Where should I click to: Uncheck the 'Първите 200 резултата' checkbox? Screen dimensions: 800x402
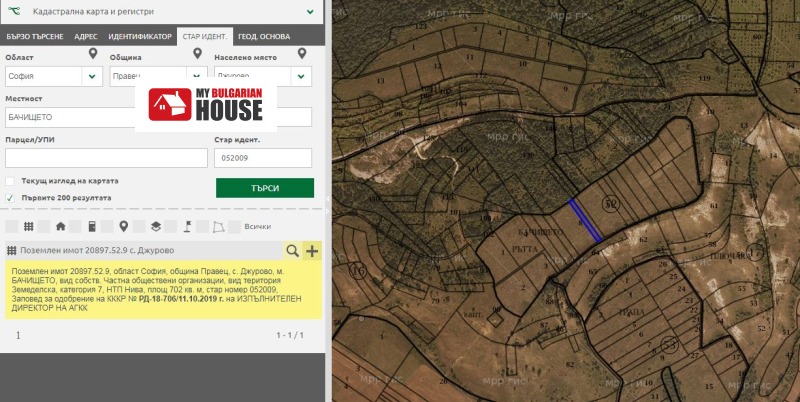[10, 198]
